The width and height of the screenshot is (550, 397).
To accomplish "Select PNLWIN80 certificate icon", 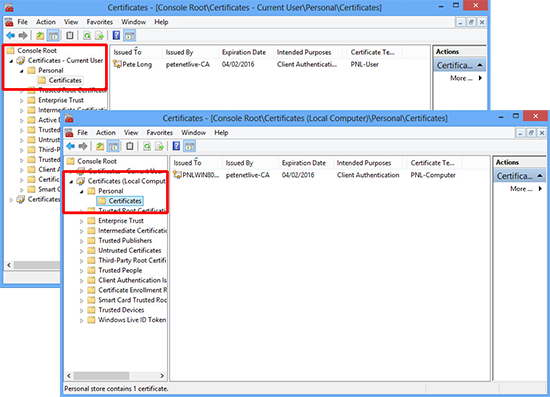I will pyautogui.click(x=177, y=175).
